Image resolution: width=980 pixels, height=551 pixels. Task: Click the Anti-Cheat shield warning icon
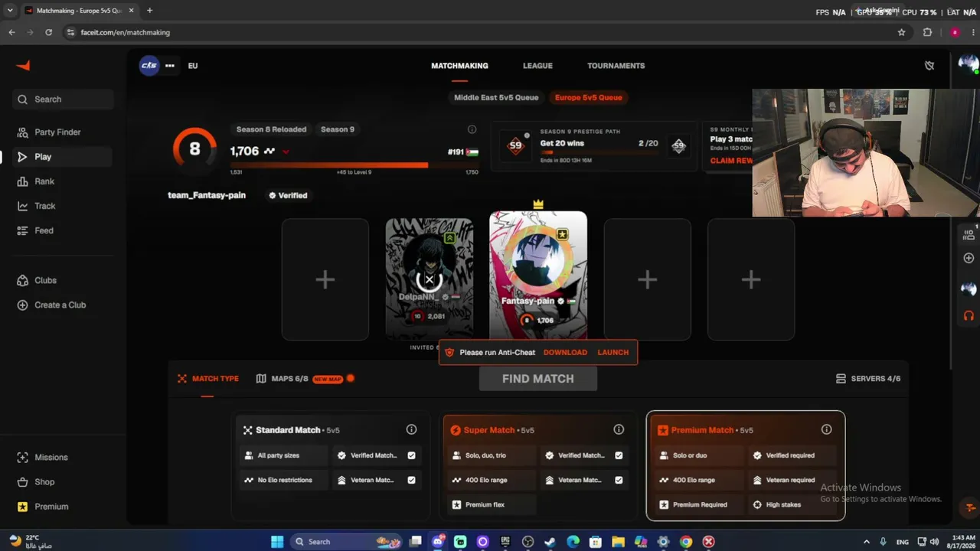[x=449, y=353]
